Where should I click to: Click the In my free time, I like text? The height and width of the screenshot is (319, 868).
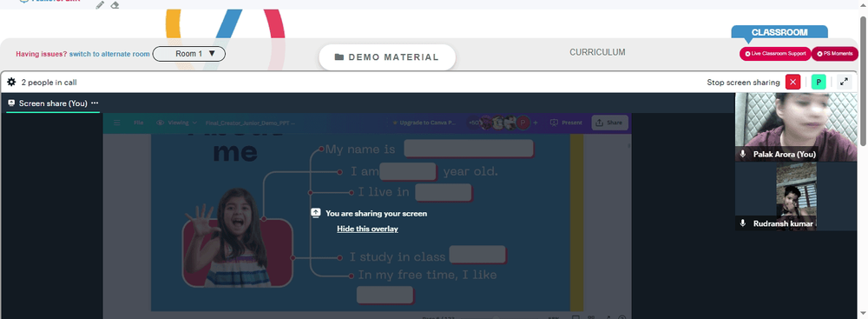click(x=427, y=275)
